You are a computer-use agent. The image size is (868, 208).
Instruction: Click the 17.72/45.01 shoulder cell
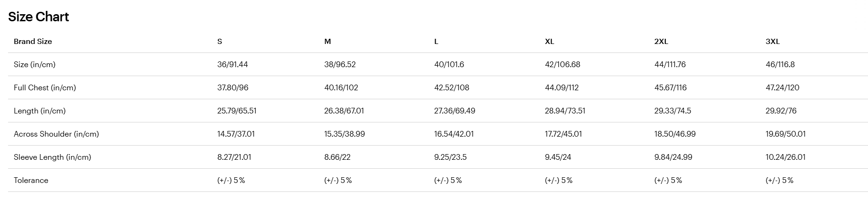(564, 134)
